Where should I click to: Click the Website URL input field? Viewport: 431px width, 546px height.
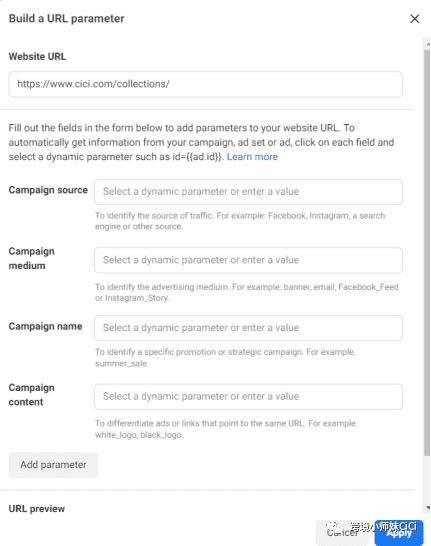[x=205, y=84]
